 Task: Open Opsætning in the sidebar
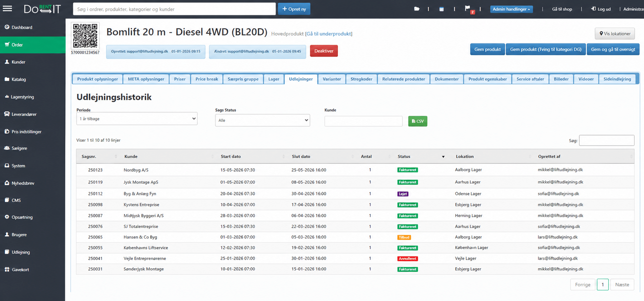click(x=33, y=217)
